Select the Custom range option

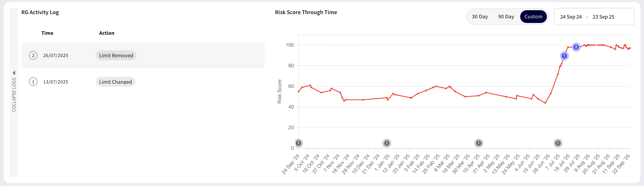533,17
